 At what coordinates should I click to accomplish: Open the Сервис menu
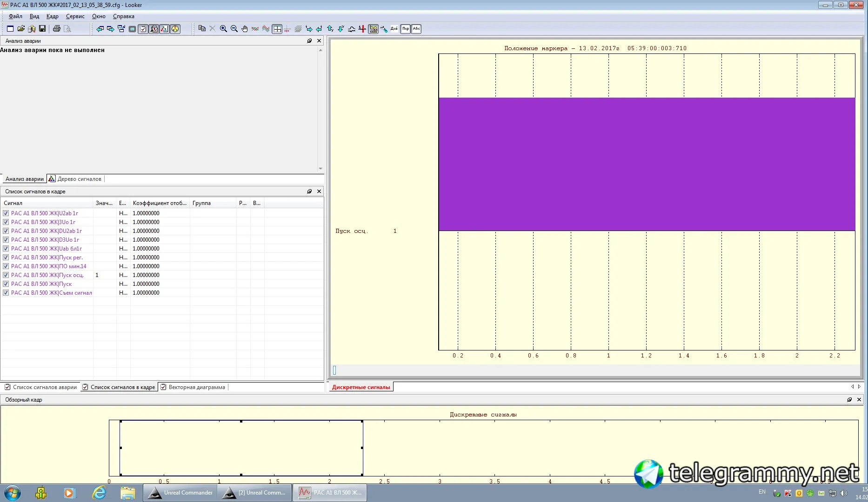[75, 16]
